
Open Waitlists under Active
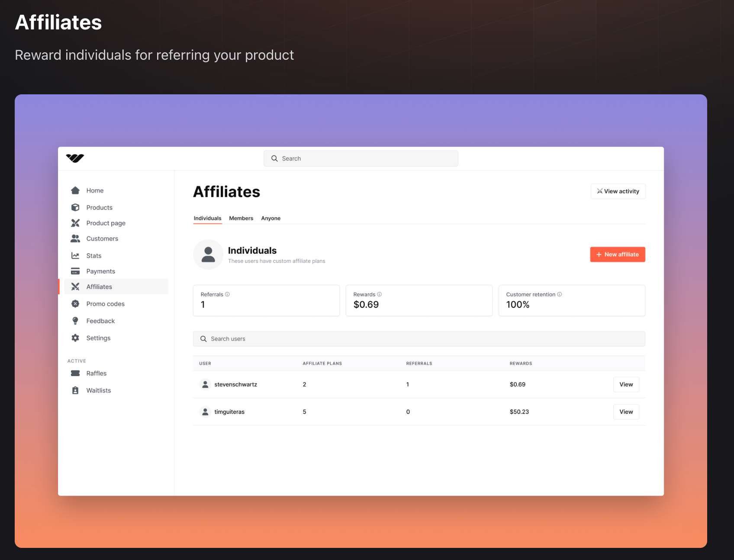[x=116, y=390]
